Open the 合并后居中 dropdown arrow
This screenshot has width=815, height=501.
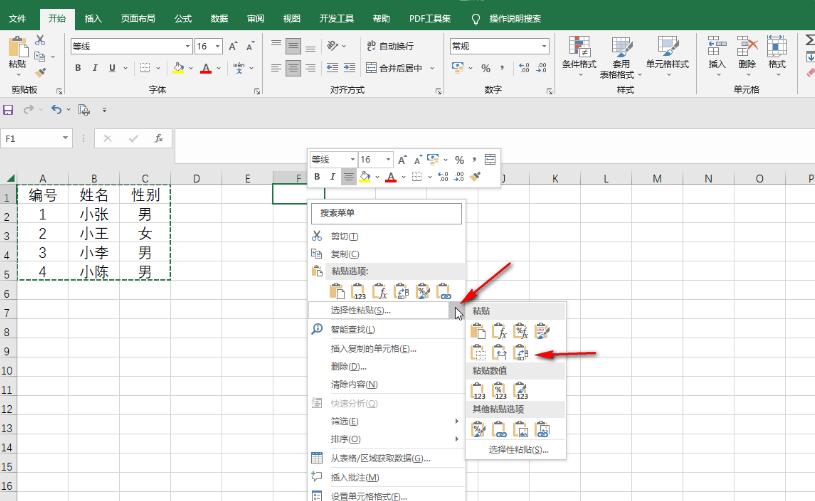tap(432, 68)
